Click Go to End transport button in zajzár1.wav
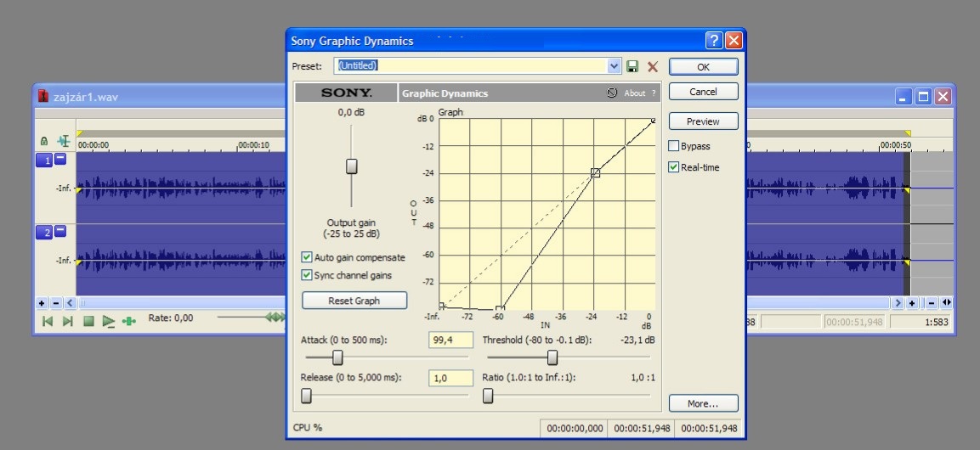Screen dimensions: 980x450 pyautogui.click(x=67, y=322)
